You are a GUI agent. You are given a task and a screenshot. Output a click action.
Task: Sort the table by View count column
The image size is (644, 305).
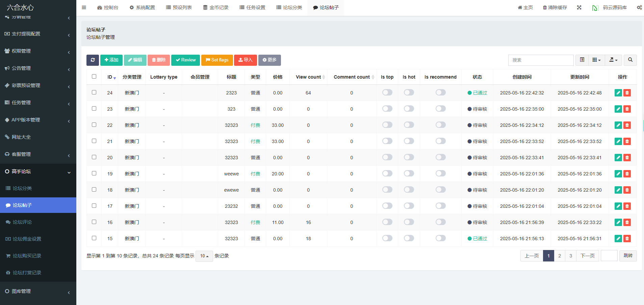tap(308, 77)
